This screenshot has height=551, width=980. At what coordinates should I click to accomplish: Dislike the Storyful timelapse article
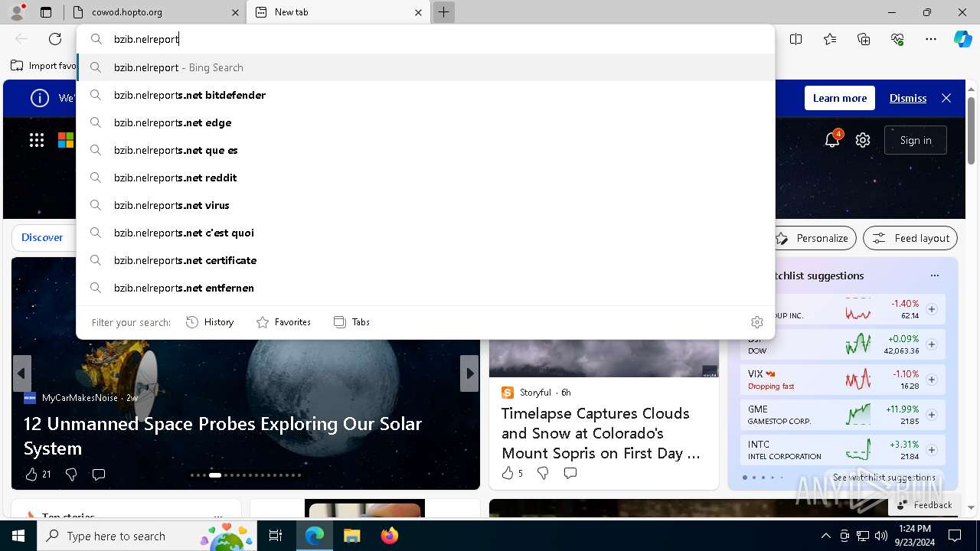(543, 473)
